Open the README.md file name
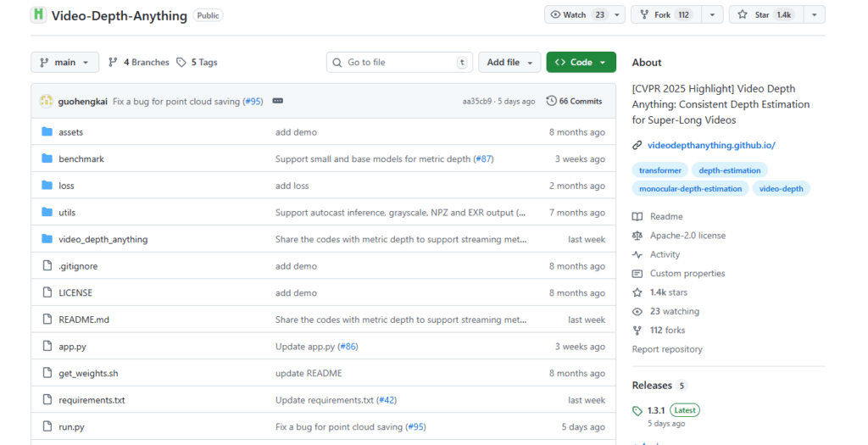The width and height of the screenshot is (868, 445). click(84, 320)
